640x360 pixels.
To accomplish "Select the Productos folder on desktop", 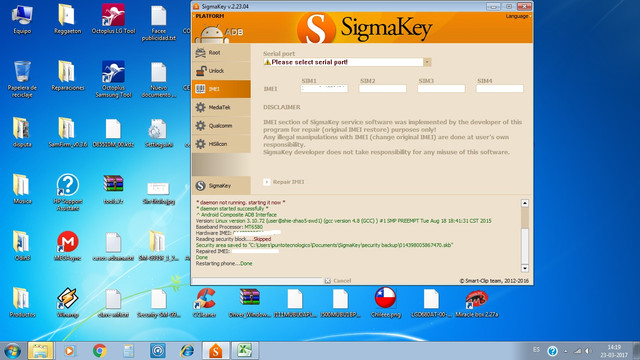I will (x=22, y=302).
